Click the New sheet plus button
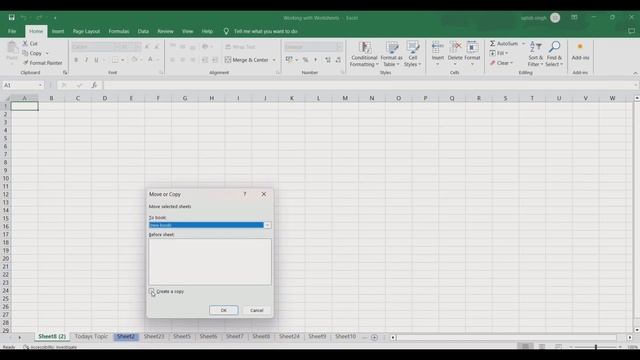Viewport: 640px width, 360px height. click(374, 337)
